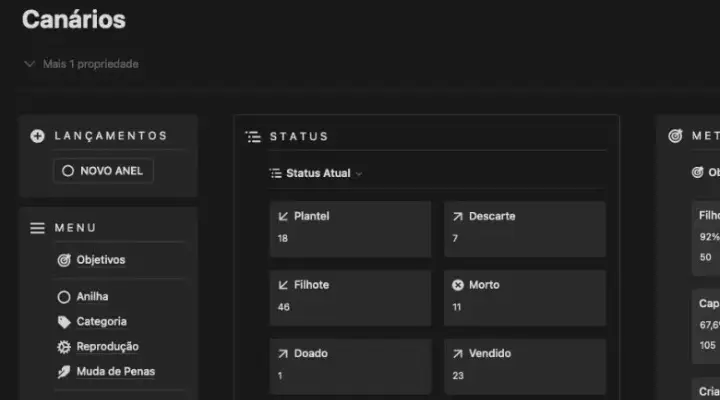Click the target icon next to Objetivos
This screenshot has height=400, width=720.
(x=64, y=260)
